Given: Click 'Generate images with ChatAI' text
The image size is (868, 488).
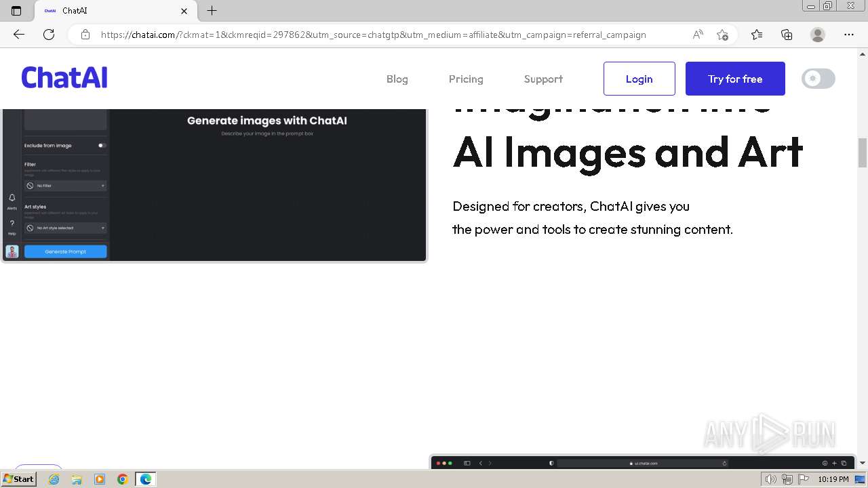Looking at the screenshot, I should tap(267, 121).
